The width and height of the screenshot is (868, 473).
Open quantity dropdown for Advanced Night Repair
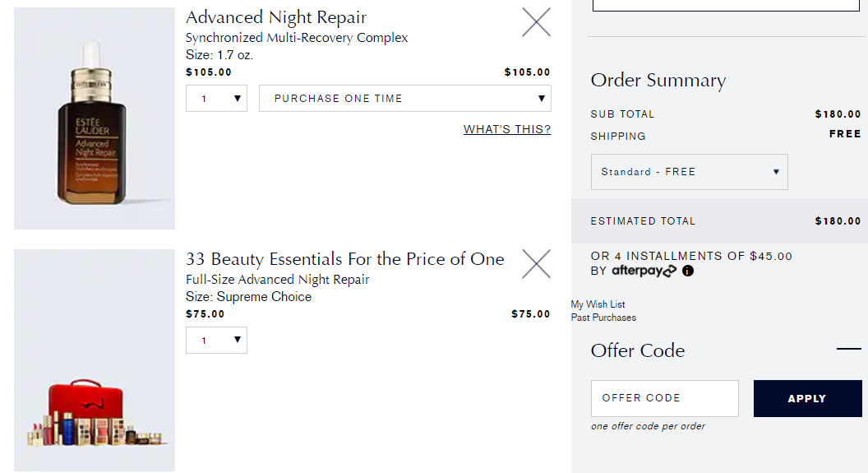216,99
